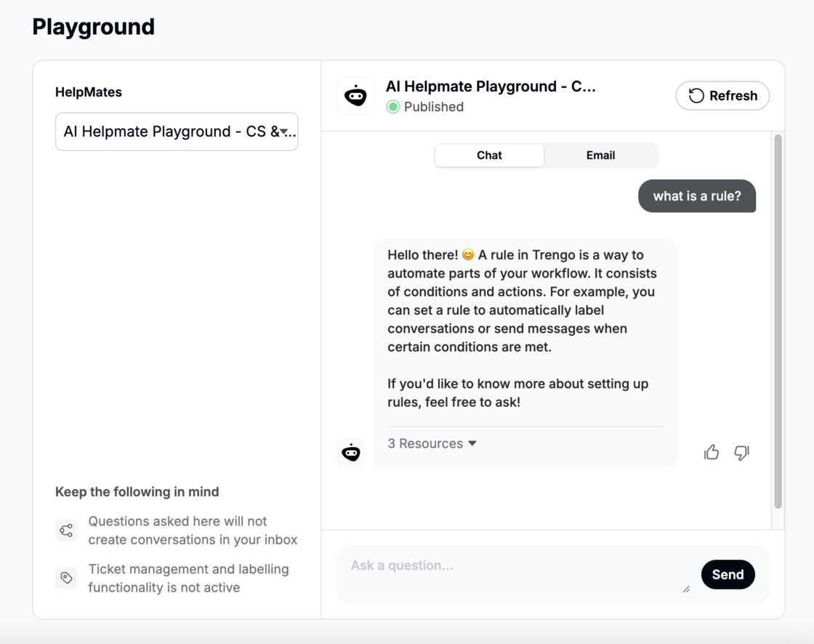This screenshot has width=814, height=644.
Task: Click the 'what is a rule?' message bubble
Action: tap(697, 196)
